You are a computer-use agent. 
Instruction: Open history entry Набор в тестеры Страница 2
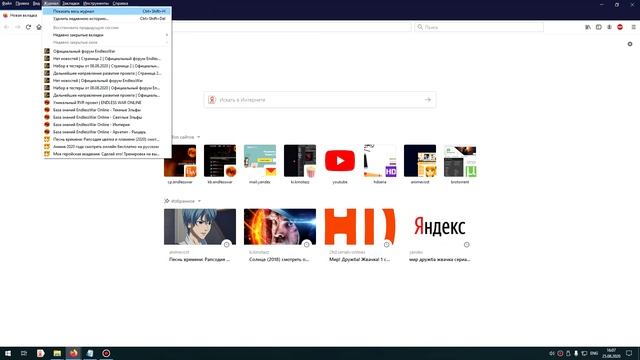pyautogui.click(x=107, y=66)
